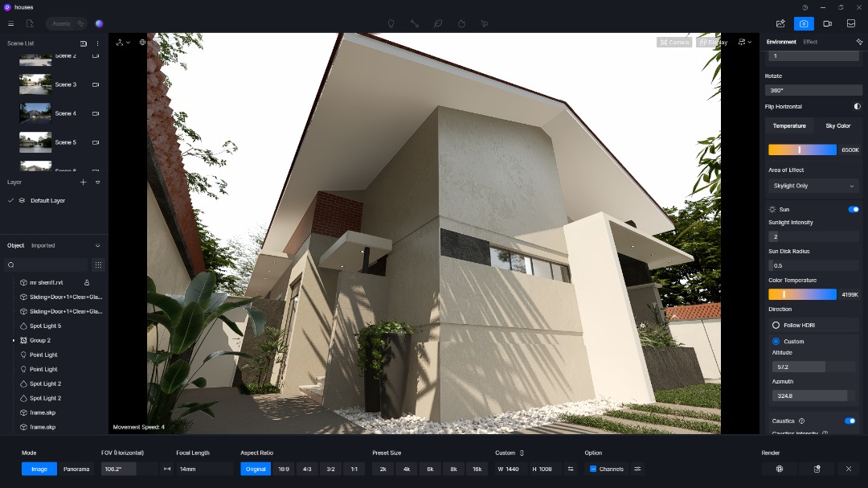Viewport: 868px width, 488px height.
Task: Expand the Object panel dropdown chevron
Action: click(97, 246)
